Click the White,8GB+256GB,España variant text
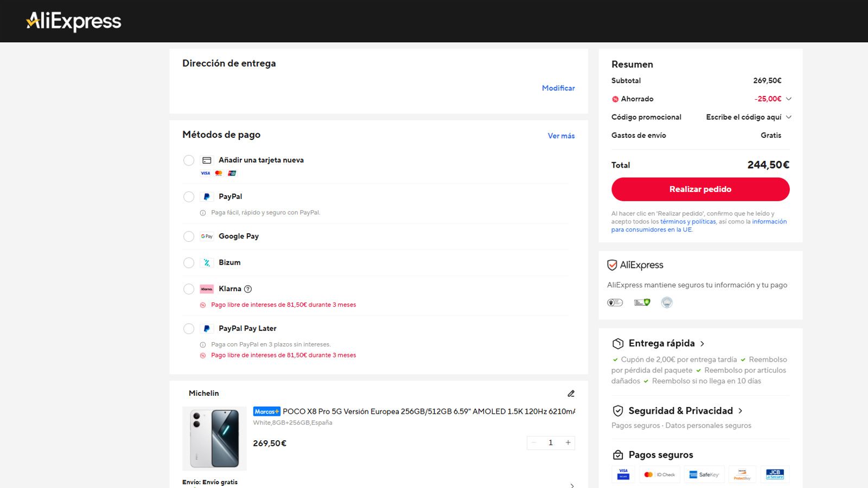868x488 pixels. click(292, 423)
